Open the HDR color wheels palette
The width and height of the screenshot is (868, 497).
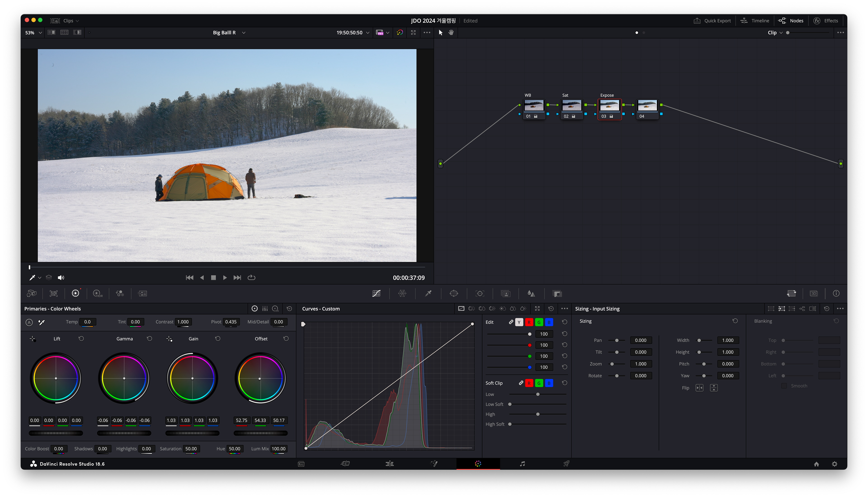pos(97,294)
